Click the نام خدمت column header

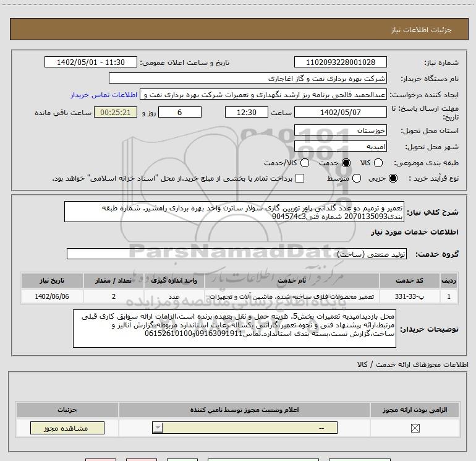point(292,280)
